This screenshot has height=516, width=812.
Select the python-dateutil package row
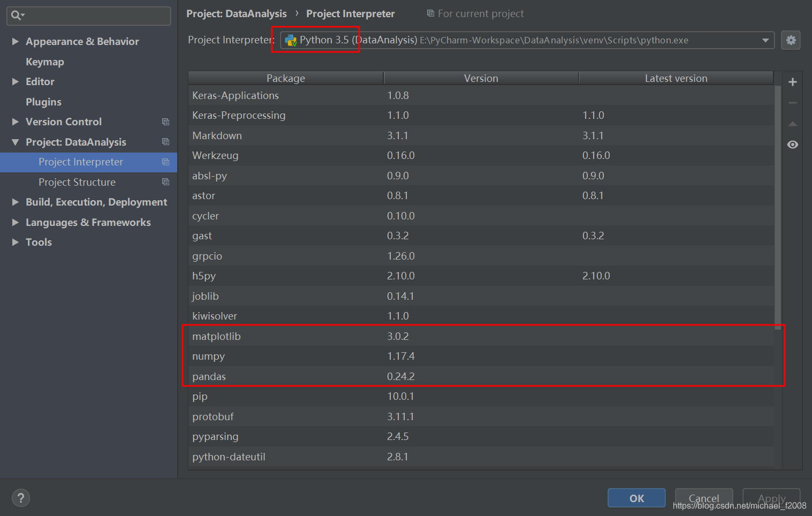click(x=481, y=457)
